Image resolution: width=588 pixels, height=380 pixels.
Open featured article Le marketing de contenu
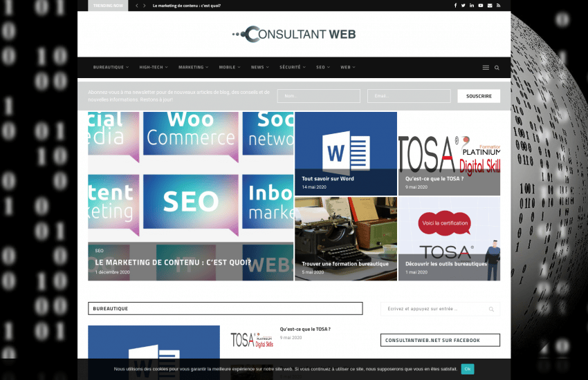coord(173,263)
